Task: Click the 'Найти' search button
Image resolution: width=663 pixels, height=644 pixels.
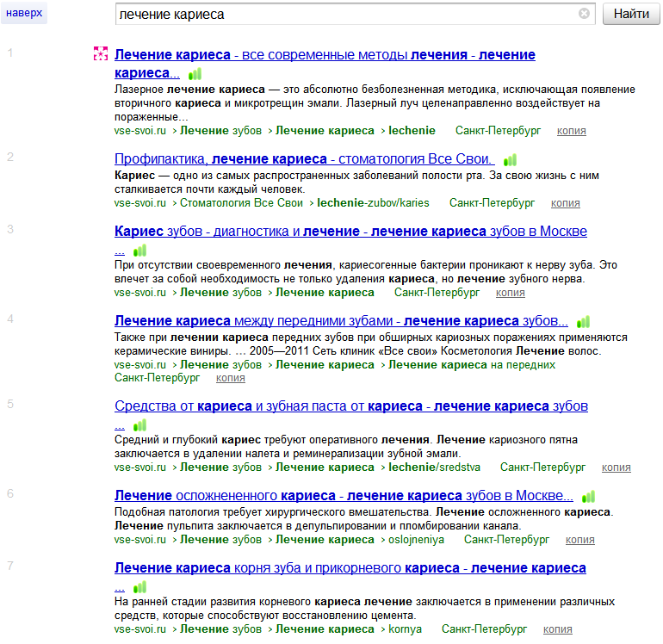Action: (x=631, y=14)
